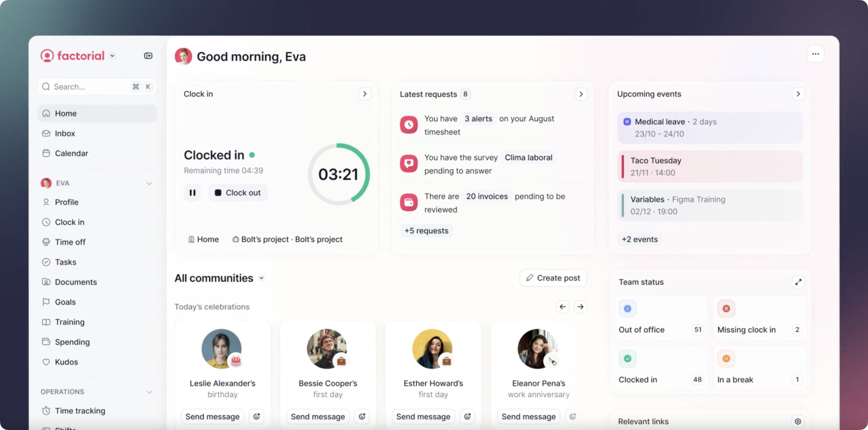The height and width of the screenshot is (430, 868).
Task: Open Relevant links settings gear
Action: pyautogui.click(x=797, y=421)
